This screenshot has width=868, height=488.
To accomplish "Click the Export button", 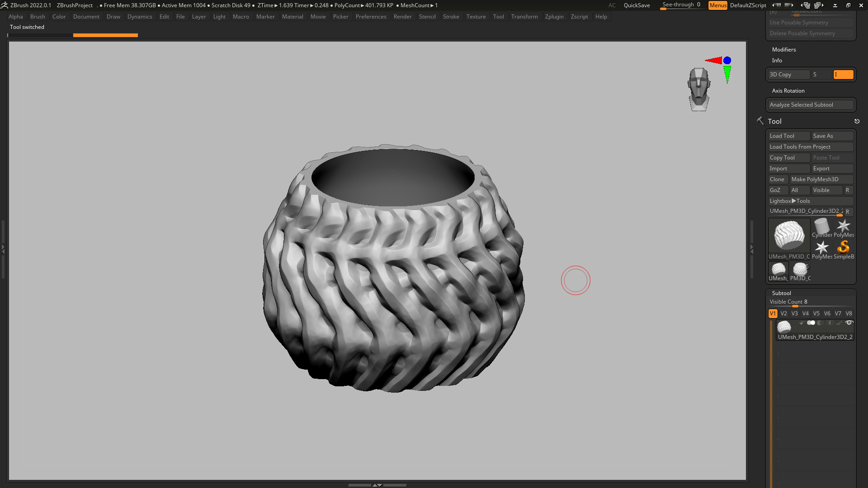I will (833, 169).
